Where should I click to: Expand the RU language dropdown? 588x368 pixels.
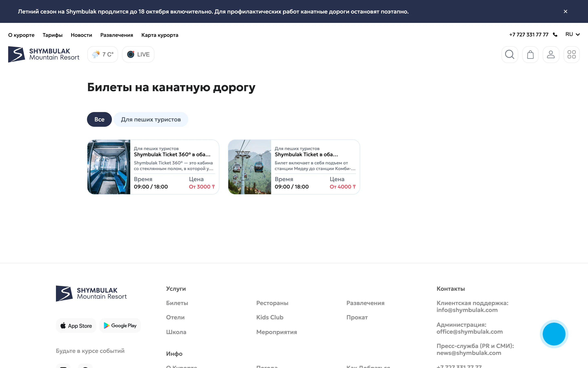tap(572, 34)
